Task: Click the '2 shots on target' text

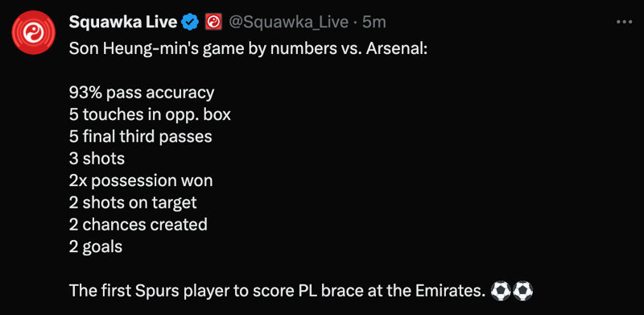Action: pos(133,202)
